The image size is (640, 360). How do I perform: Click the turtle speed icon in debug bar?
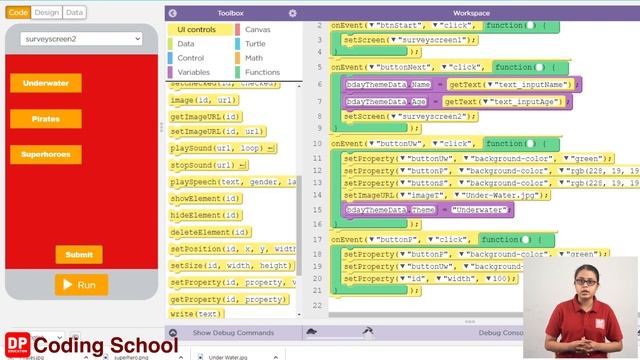[311, 331]
